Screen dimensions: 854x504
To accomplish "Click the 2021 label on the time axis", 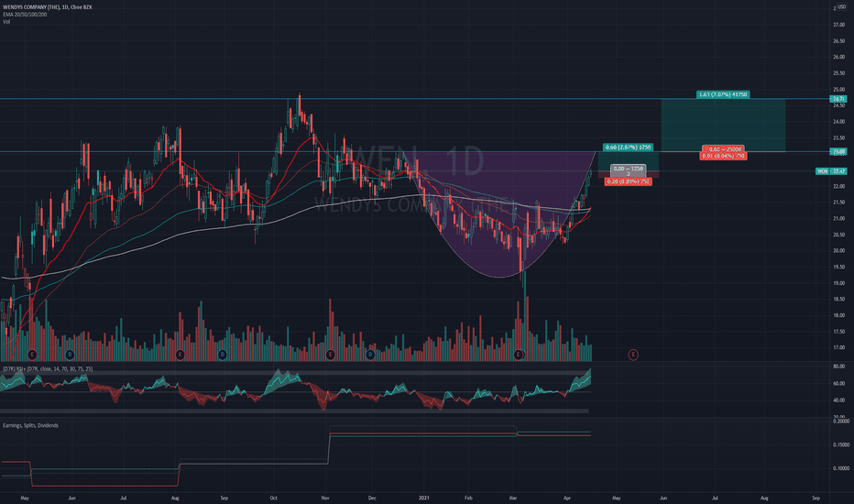I will click(x=424, y=498).
